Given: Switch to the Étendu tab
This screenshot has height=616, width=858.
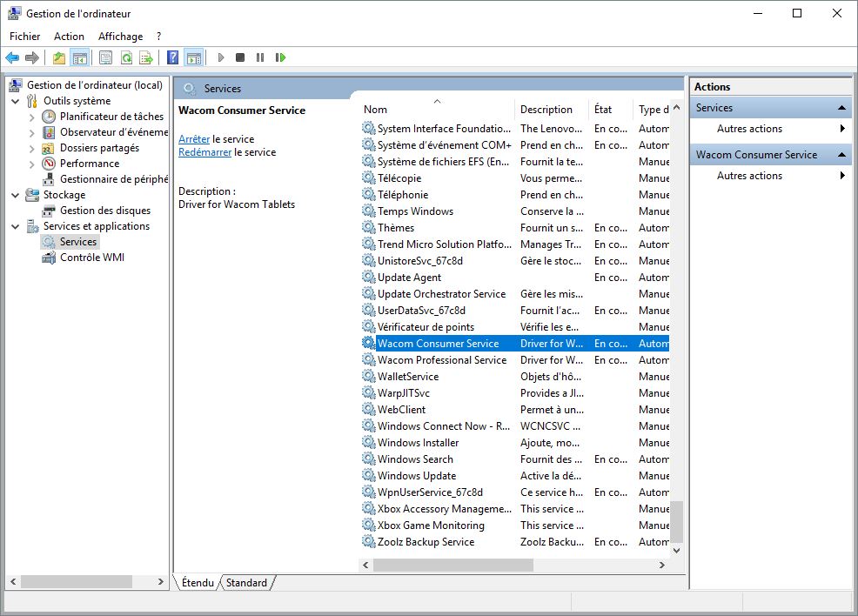Looking at the screenshot, I should (x=198, y=583).
